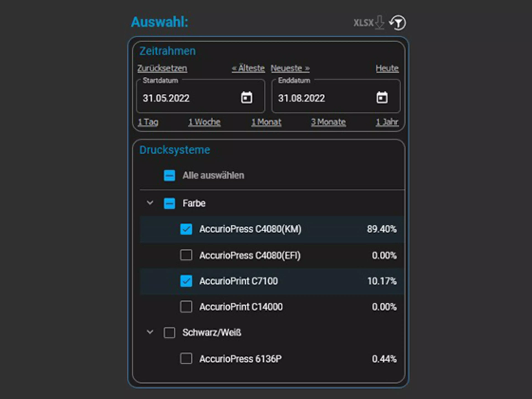Check AccurioPrint C14000
532x399 pixels.
pyautogui.click(x=186, y=307)
